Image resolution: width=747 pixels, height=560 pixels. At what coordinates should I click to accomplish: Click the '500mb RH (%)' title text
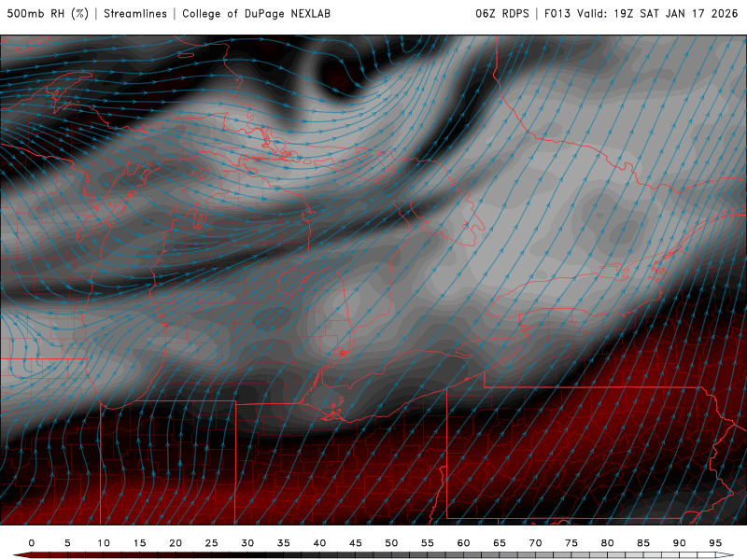click(x=48, y=14)
